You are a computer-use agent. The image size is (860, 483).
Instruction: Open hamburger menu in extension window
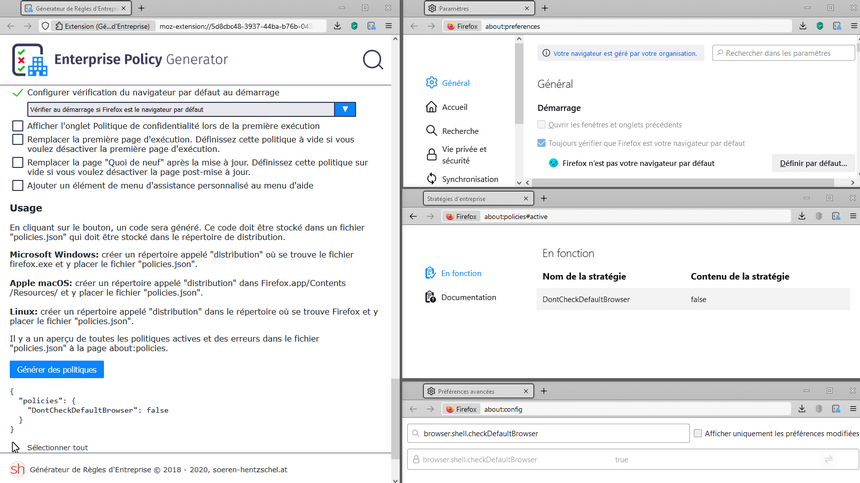coord(388,26)
